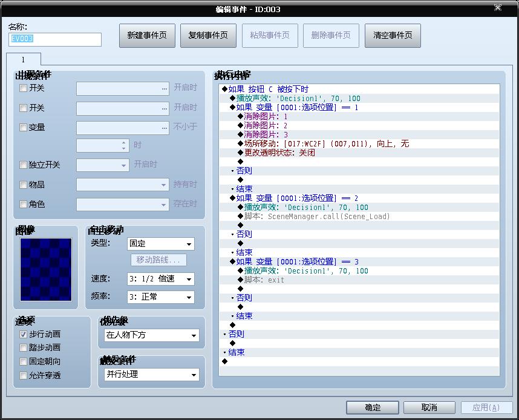Confirm with the 确定 button
519x420 pixels.
(373, 407)
